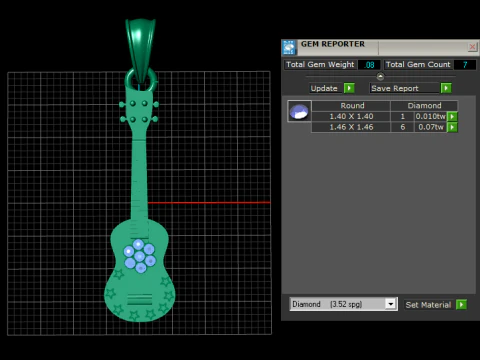Click green arrow next to Set Material

[x=461, y=305]
